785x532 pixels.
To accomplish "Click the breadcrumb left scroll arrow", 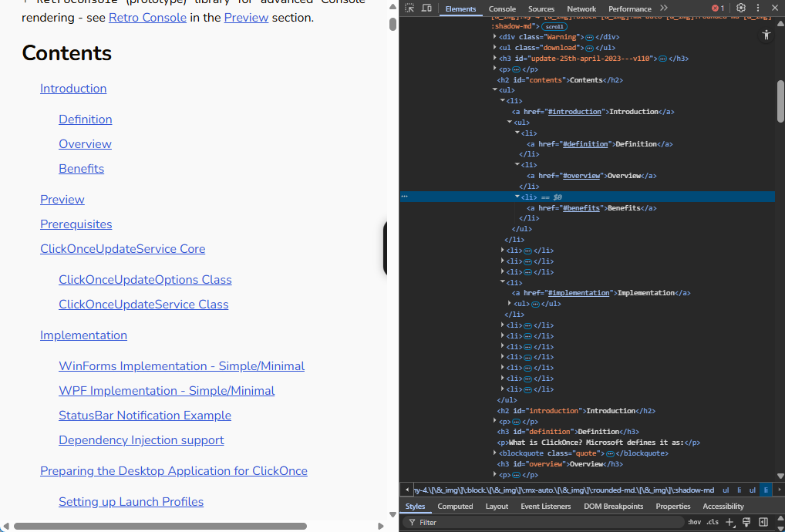I will (407, 490).
